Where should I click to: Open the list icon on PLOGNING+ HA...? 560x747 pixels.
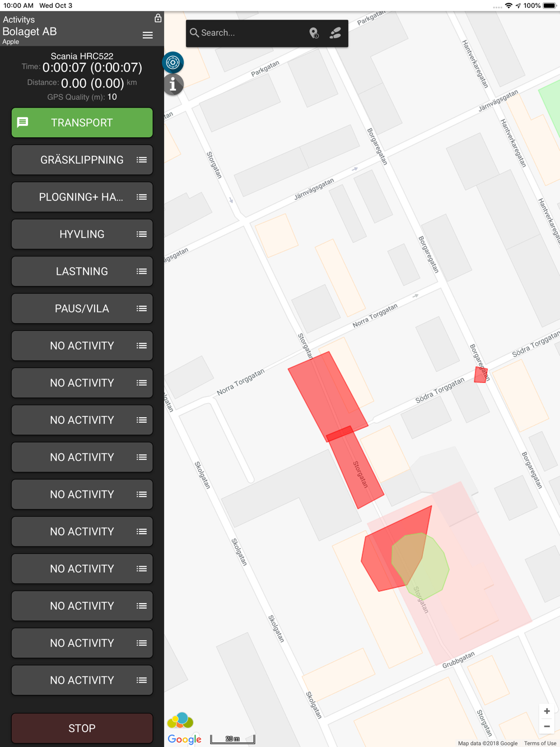tap(142, 197)
